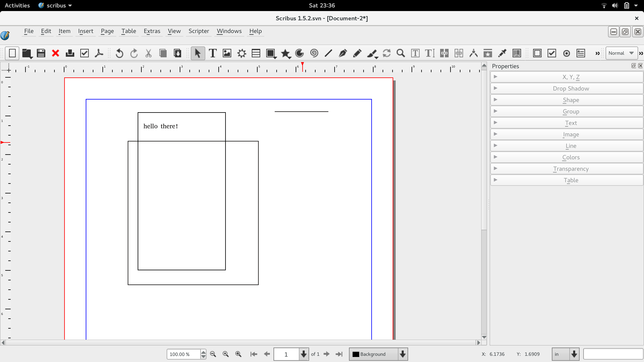
Task: Insert a PDF check box field
Action: point(552,53)
